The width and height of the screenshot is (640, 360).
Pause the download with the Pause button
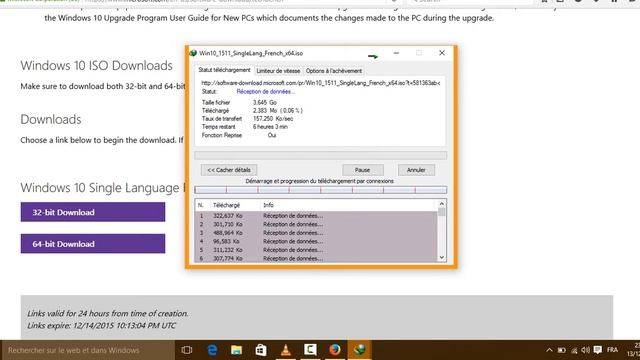point(362,170)
